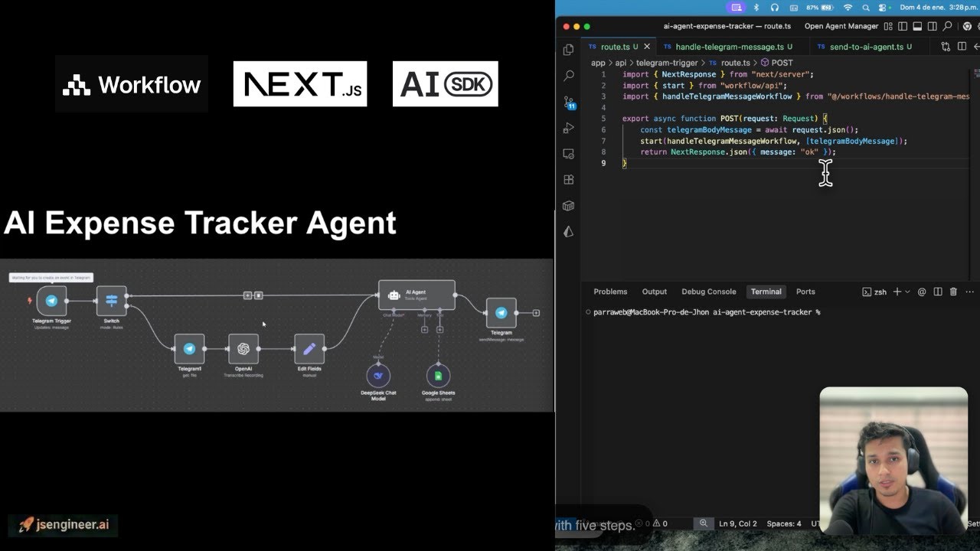Click the Spaces: 4 indentation status
Image resolution: width=980 pixels, height=551 pixels.
[x=784, y=523]
